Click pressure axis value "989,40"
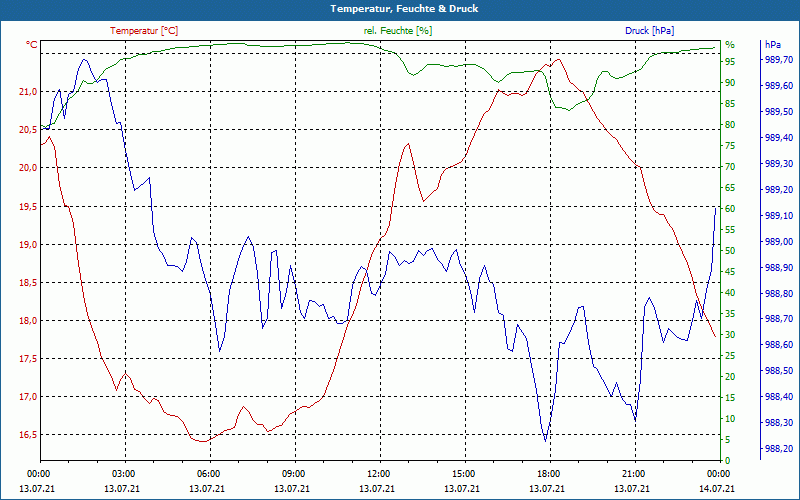The image size is (800, 500). tap(779, 138)
